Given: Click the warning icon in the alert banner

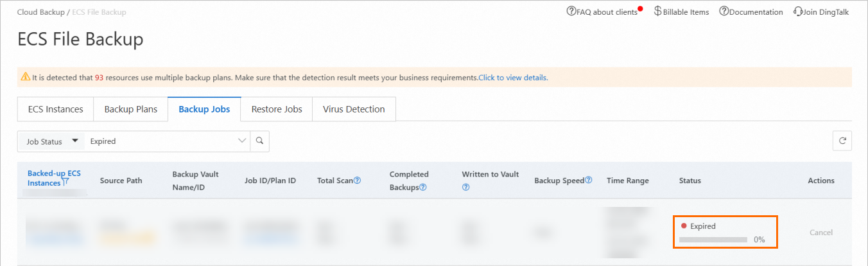Looking at the screenshot, I should (25, 77).
